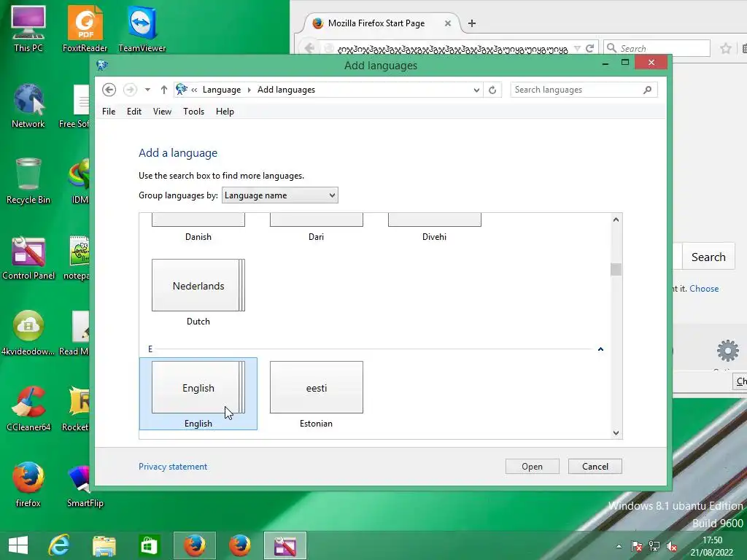Screen dimensions: 747x560
Task: Click the Windows Start button
Action: pos(18,545)
